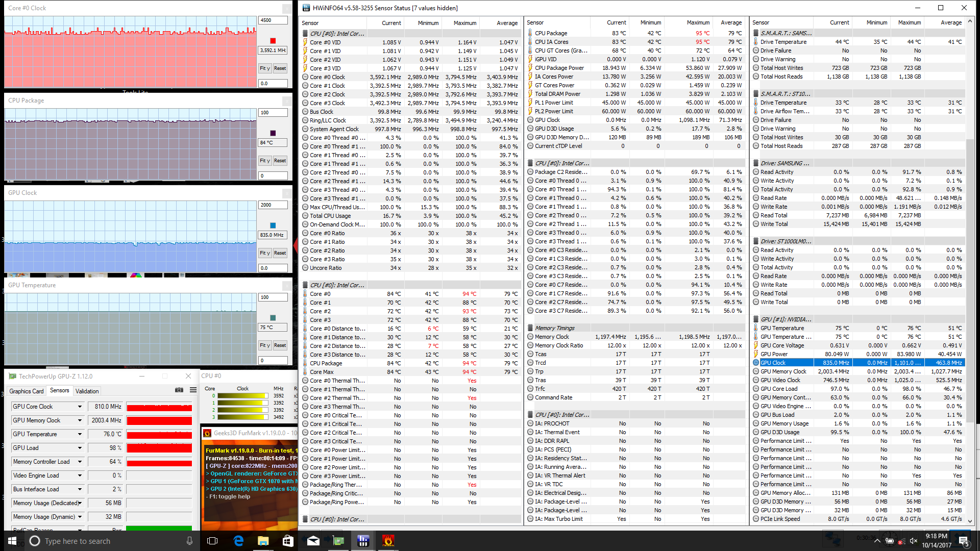
Task: Click Reset in GPU Temperature graph
Action: 280,345
